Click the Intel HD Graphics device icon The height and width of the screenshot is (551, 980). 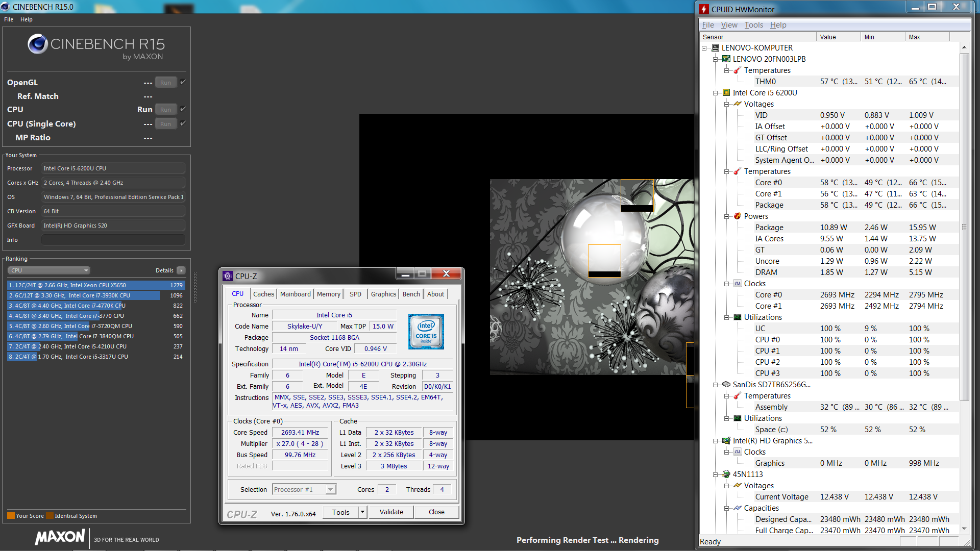[x=726, y=441]
